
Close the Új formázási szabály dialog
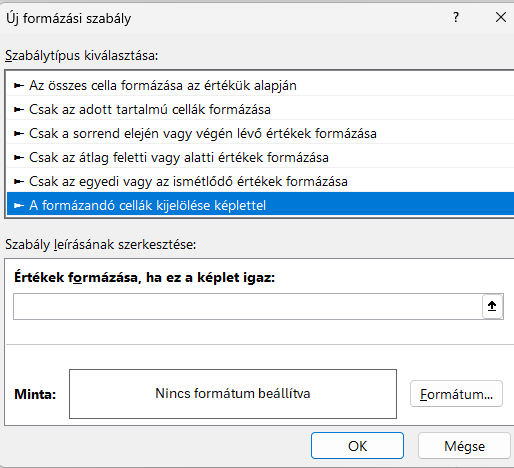click(501, 17)
